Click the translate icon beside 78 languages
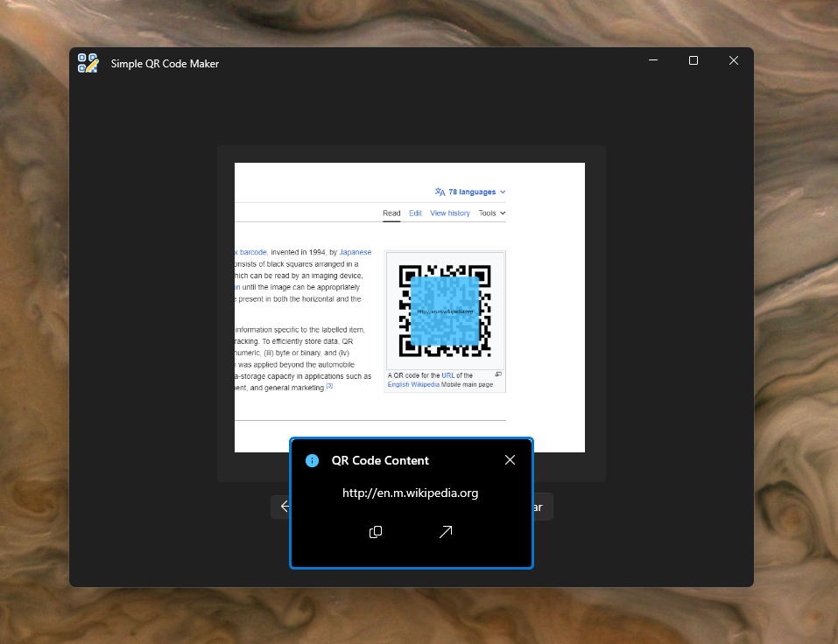This screenshot has height=644, width=838. coord(439,192)
